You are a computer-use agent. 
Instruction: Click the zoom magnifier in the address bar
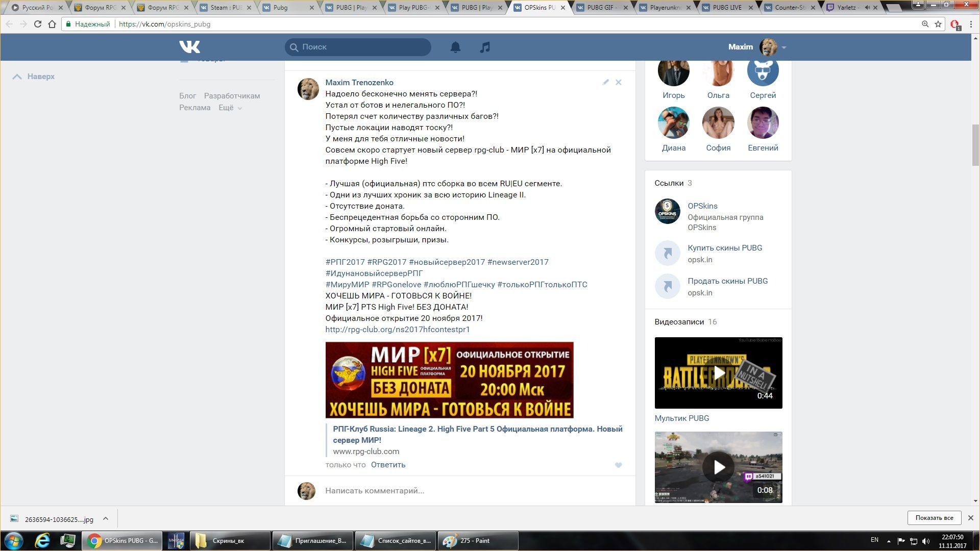(925, 24)
